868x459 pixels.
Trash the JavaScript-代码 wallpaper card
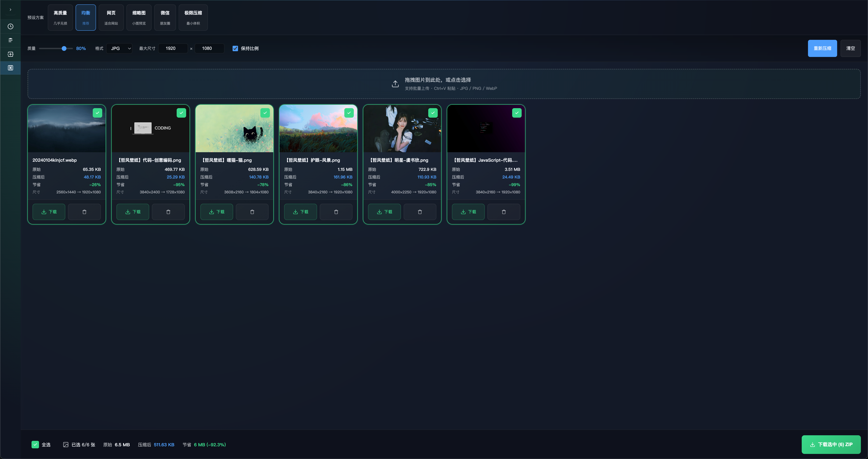[503, 212]
